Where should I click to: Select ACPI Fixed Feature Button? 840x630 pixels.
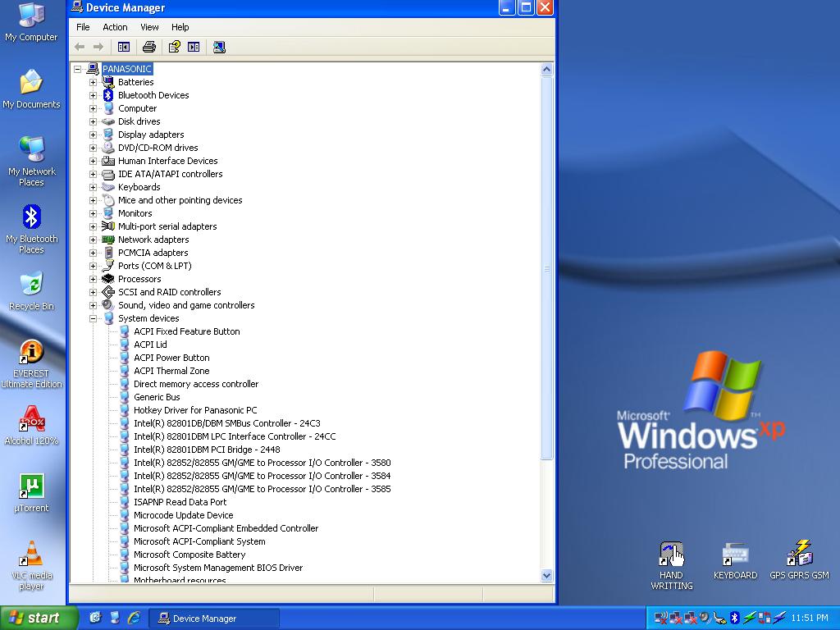click(x=187, y=331)
